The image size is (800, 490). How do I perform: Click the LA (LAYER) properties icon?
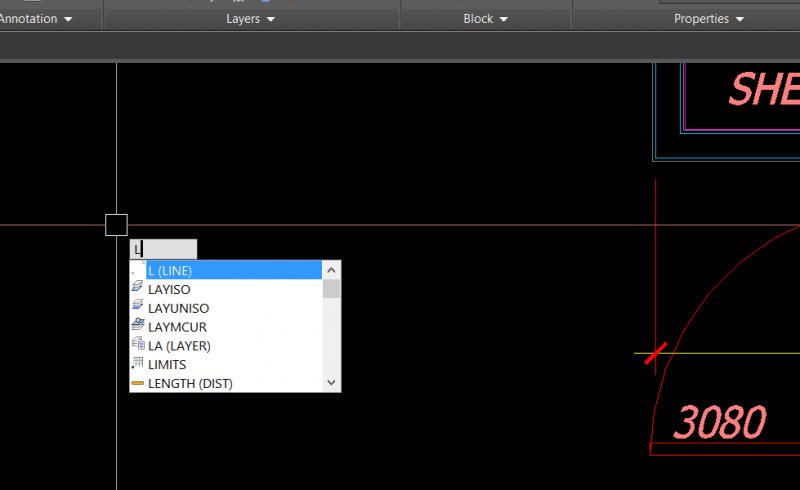tap(138, 343)
